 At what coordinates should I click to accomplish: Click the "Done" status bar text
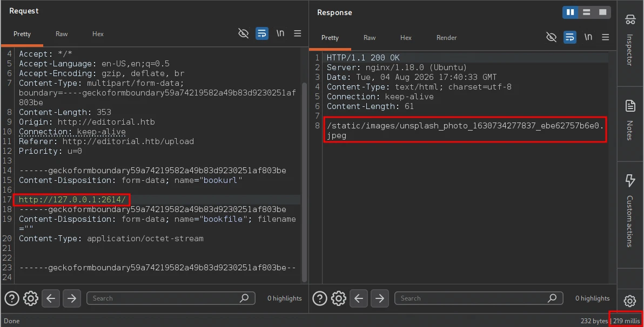pos(11,321)
